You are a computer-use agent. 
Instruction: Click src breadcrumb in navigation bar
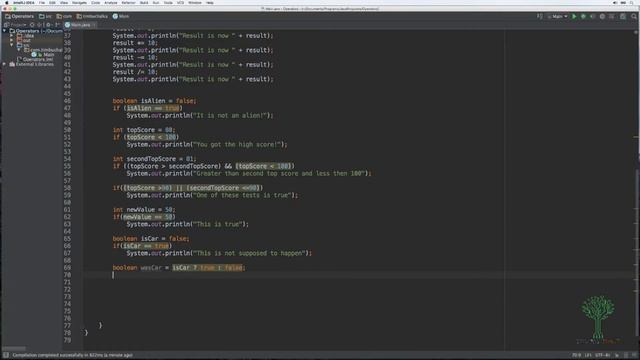click(x=45, y=16)
